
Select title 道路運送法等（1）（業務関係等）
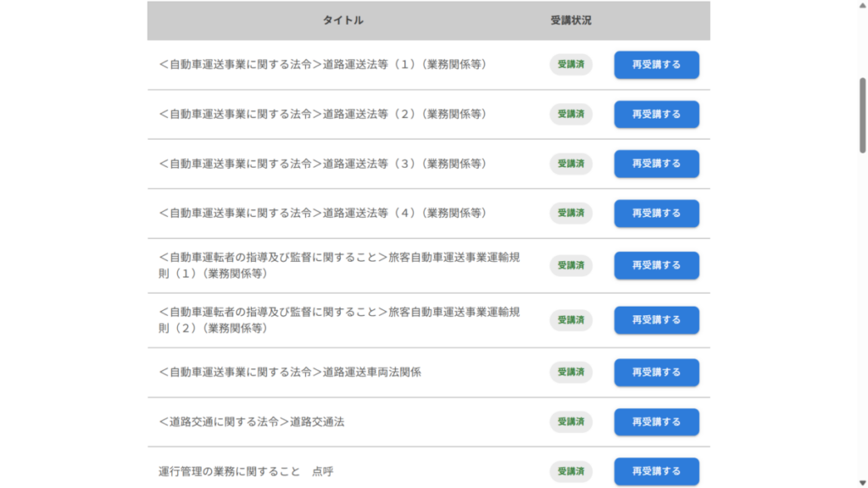coord(323,64)
